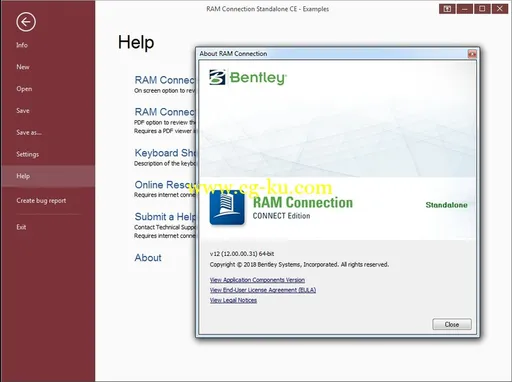Screen dimensions: 512x382
Task: Click the main window title bar text
Action: (268, 9)
